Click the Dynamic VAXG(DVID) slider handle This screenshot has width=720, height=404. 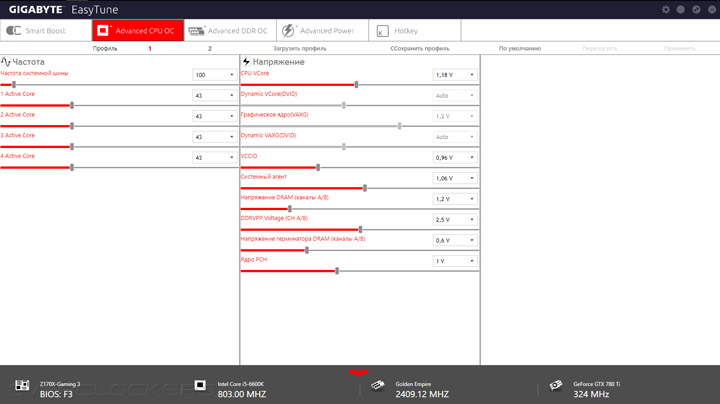click(343, 146)
